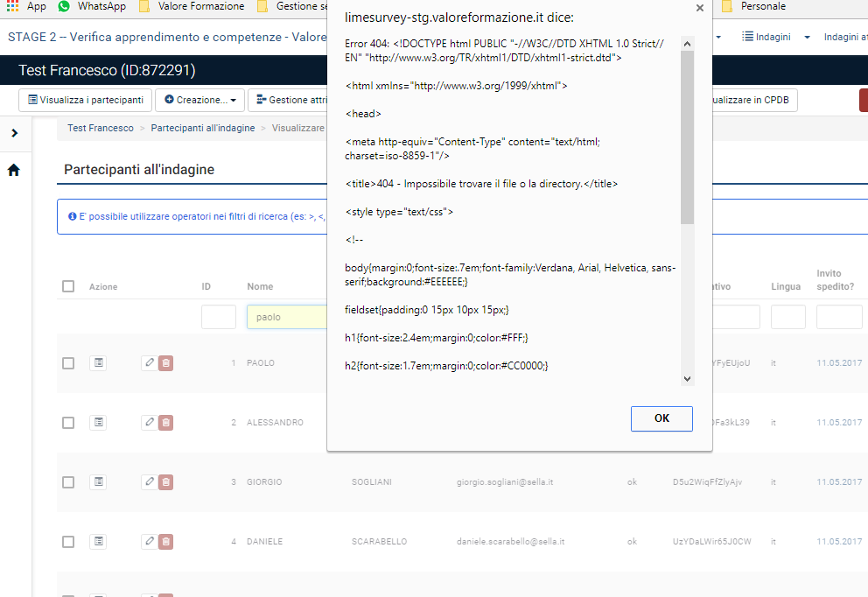This screenshot has width=868, height=597.
Task: Select the checkbox for the PAOLO row
Action: point(68,363)
